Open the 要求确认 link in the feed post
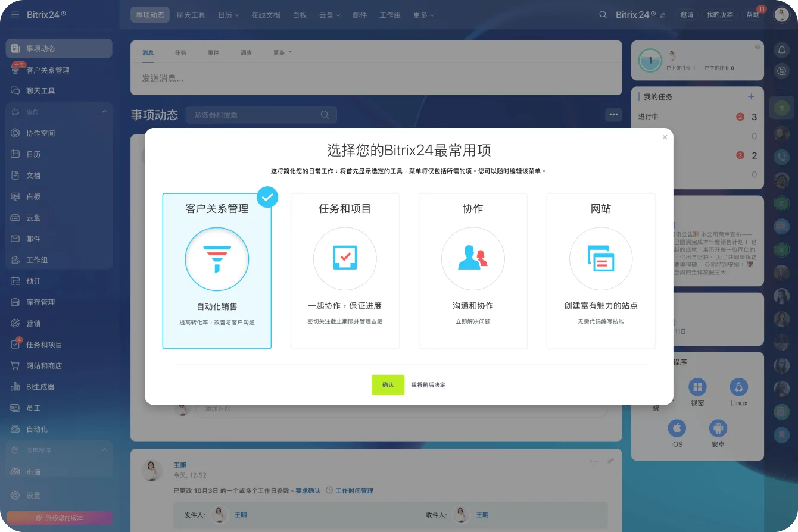Viewport: 798px width, 532px height. point(308,491)
